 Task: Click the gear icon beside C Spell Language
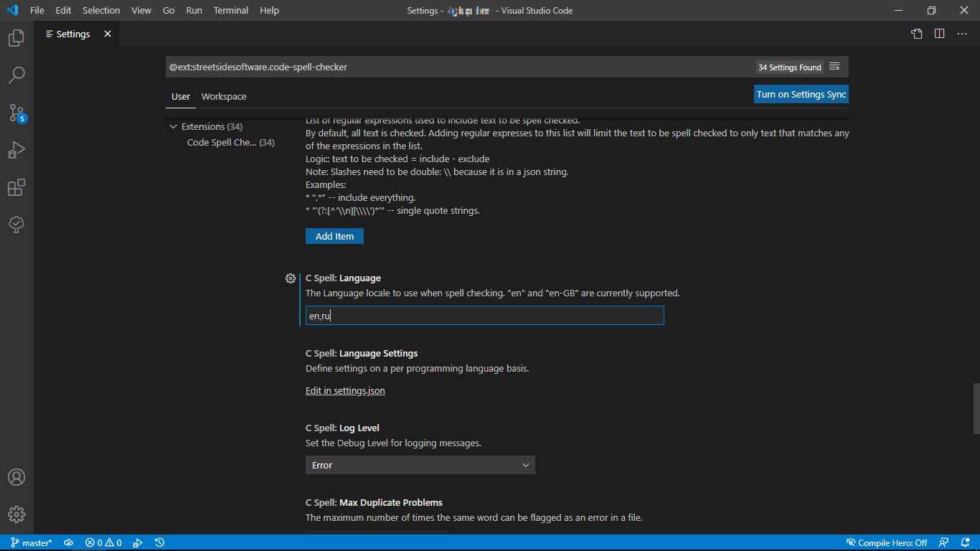291,278
